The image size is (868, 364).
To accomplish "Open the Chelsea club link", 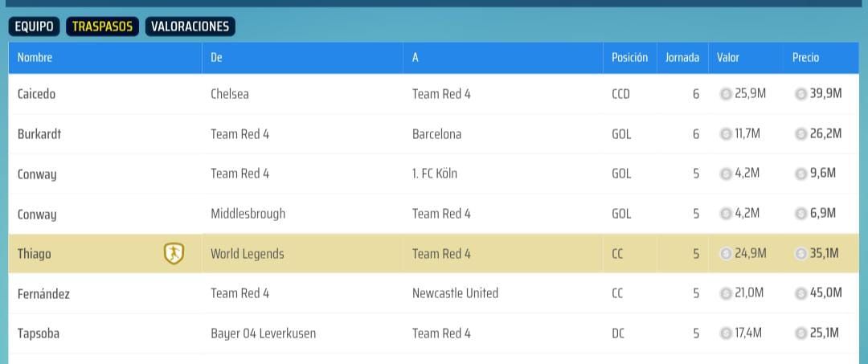I will pyautogui.click(x=230, y=94).
